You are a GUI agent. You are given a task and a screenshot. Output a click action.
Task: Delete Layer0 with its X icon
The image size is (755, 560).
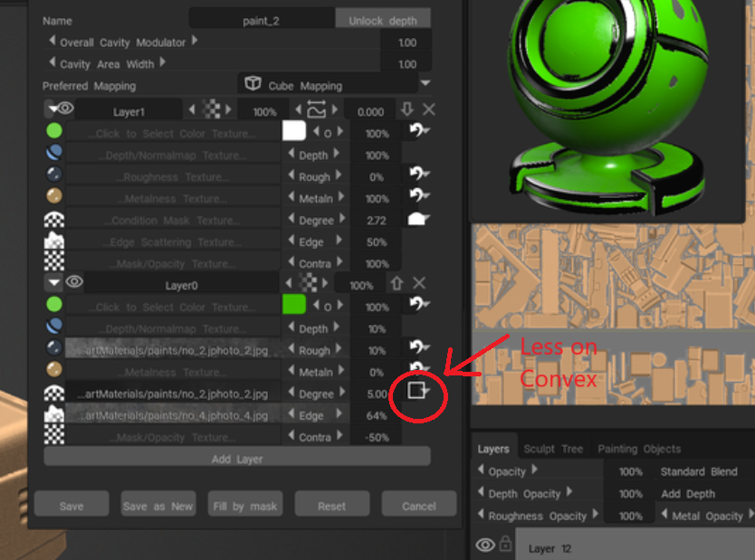(419, 283)
